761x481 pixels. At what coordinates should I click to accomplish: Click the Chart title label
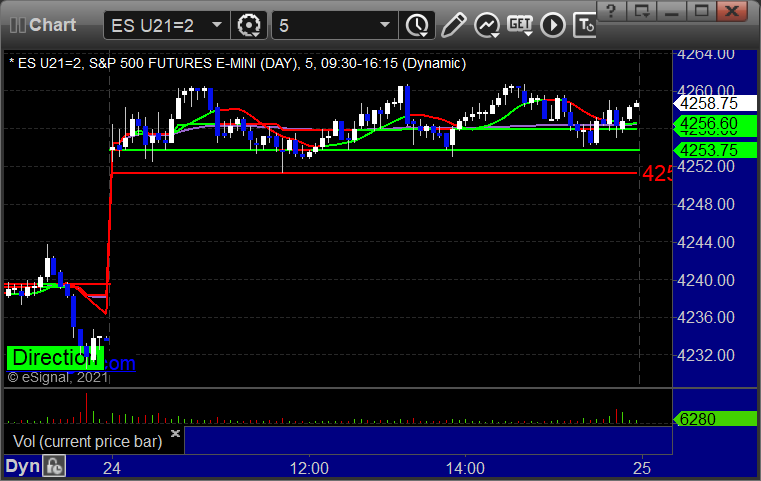pos(52,25)
